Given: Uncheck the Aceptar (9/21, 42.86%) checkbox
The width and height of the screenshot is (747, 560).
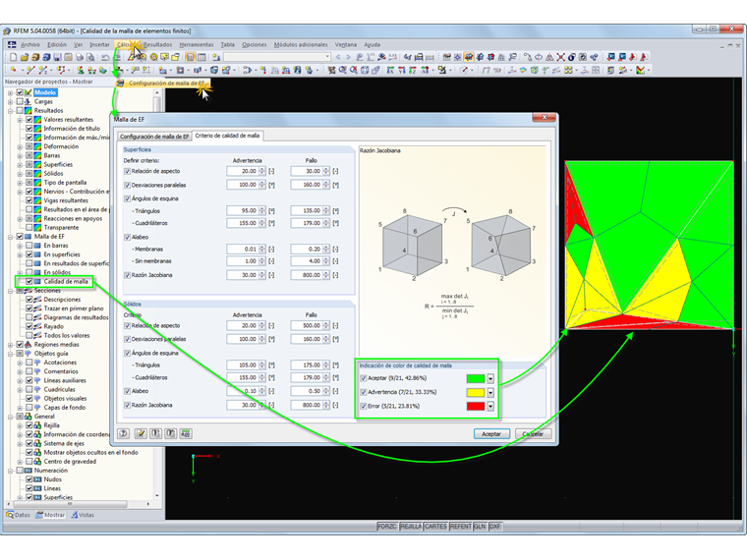Looking at the screenshot, I should (364, 378).
